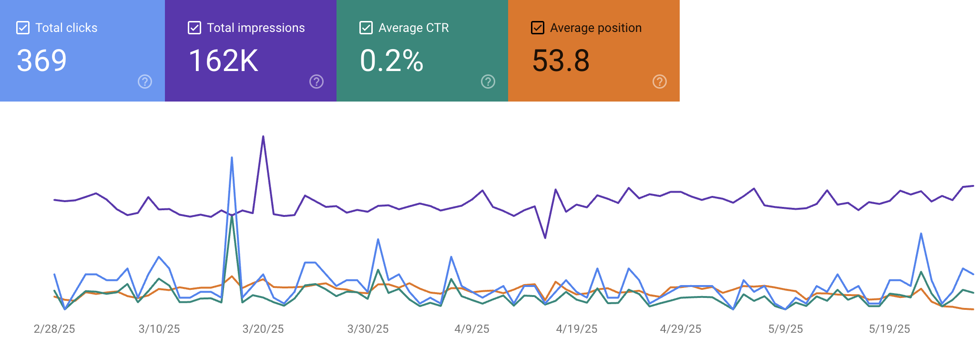Click the 5/9/25 axis date label
The image size is (980, 348).
(786, 329)
